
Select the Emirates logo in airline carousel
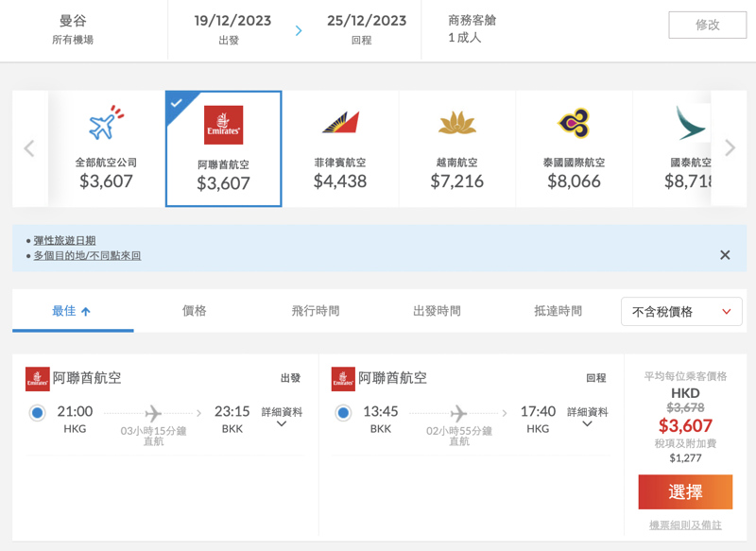tap(223, 125)
